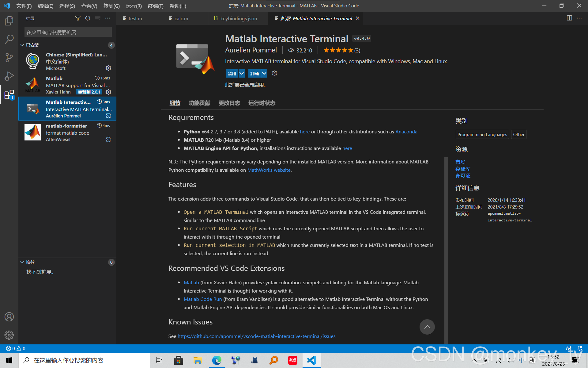588x368 pixels.
Task: Open the Manage gear at sidebar bottom
Action: [x=9, y=335]
